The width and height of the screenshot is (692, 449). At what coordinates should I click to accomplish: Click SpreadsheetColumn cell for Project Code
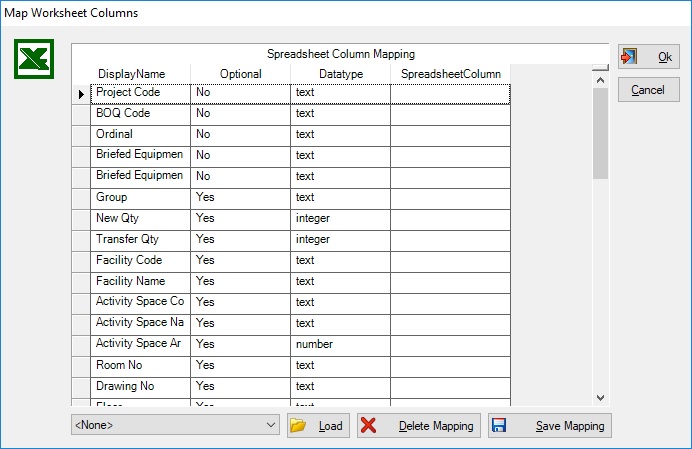tap(450, 93)
